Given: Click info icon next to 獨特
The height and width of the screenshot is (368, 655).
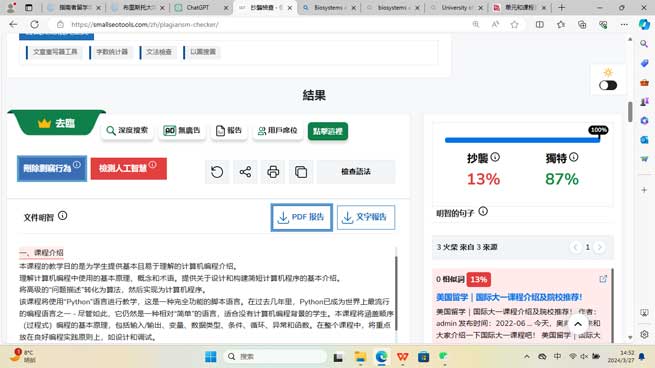Looking at the screenshot, I should pos(574,157).
